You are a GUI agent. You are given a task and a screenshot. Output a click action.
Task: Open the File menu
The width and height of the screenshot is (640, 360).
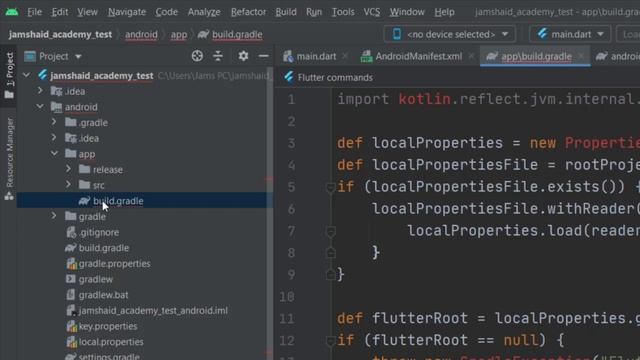[x=34, y=12]
